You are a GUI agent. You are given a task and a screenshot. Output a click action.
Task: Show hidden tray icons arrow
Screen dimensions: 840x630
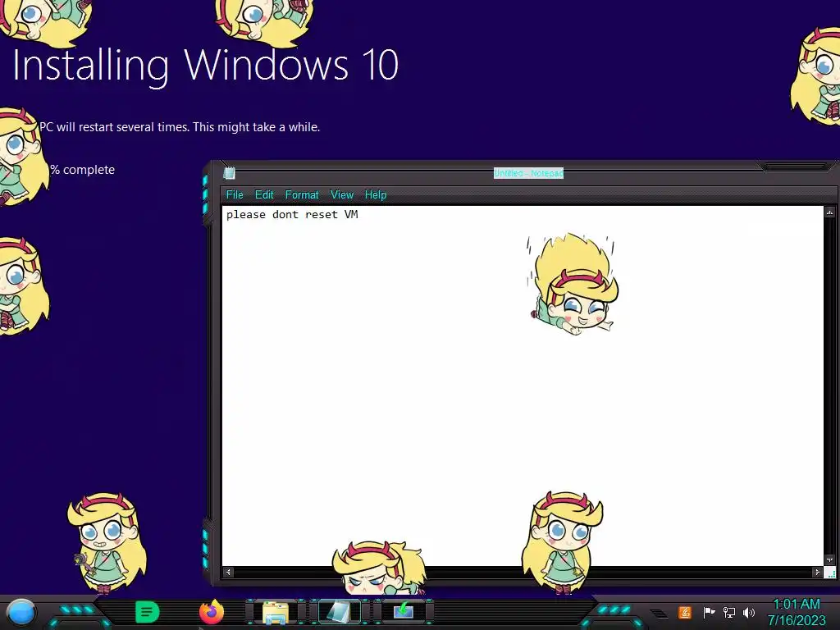[x=659, y=614]
